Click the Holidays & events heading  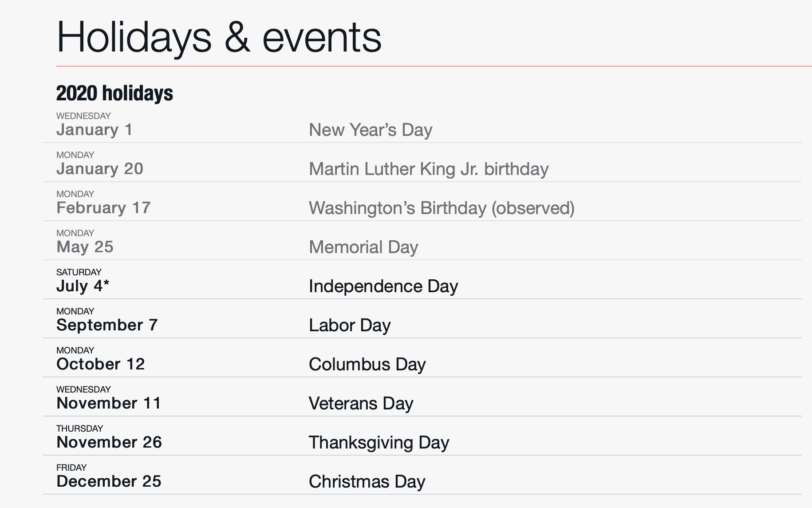click(219, 37)
